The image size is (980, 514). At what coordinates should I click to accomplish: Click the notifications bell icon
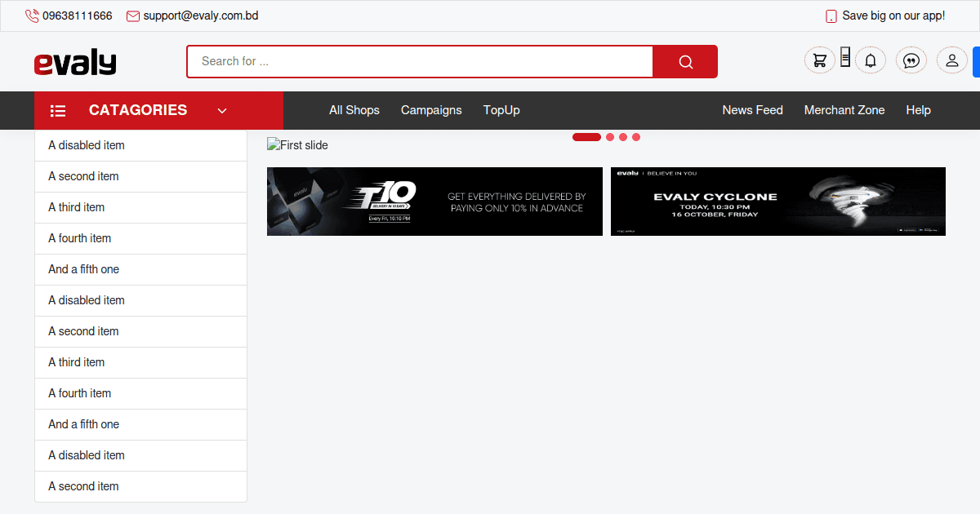pyautogui.click(x=871, y=60)
